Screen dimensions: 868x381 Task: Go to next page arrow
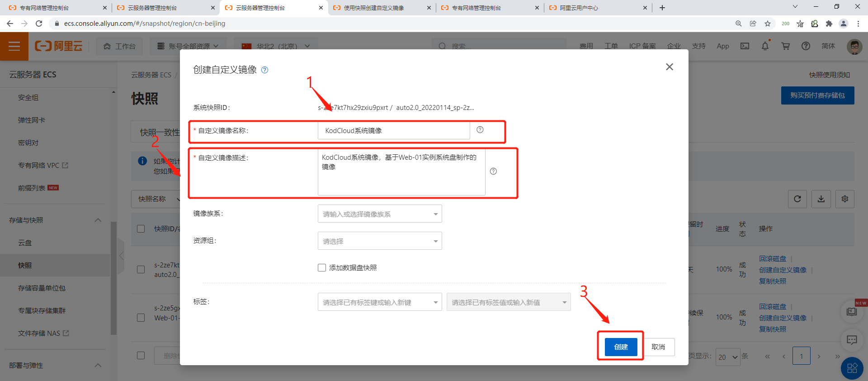(x=819, y=356)
